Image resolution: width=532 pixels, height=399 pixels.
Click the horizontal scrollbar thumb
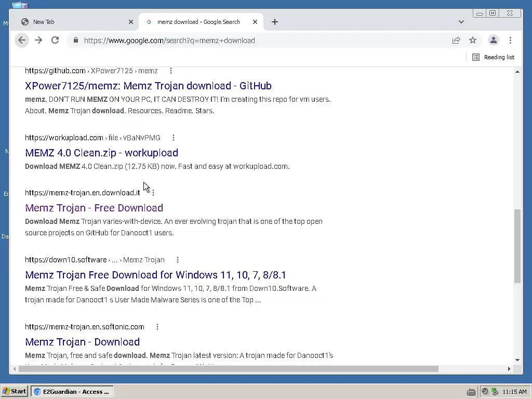coord(229,369)
